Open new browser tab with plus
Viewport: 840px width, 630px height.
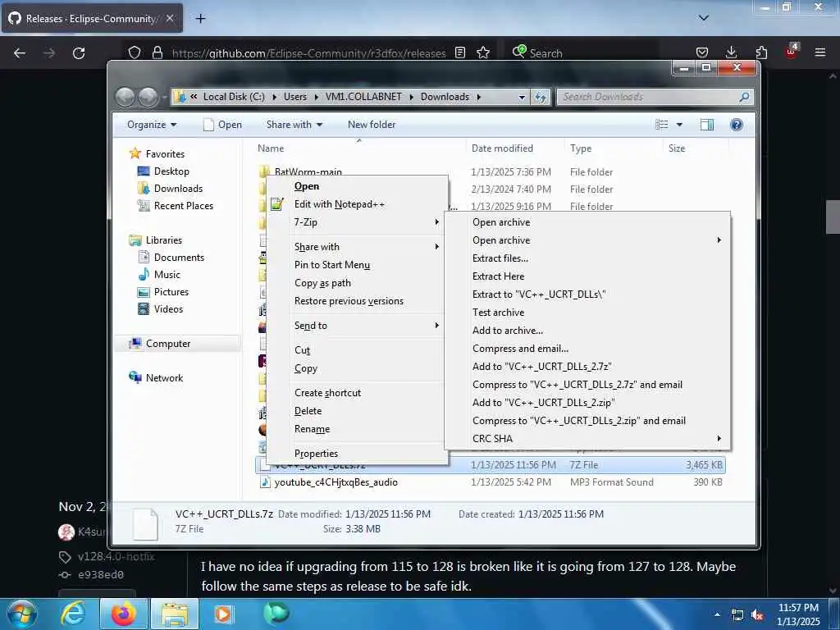[200, 19]
